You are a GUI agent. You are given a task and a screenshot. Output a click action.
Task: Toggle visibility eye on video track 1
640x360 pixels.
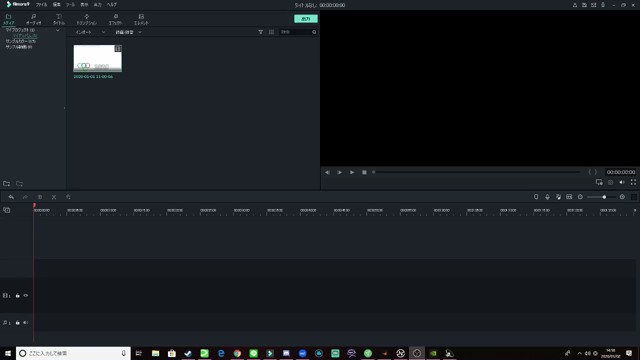point(26,295)
